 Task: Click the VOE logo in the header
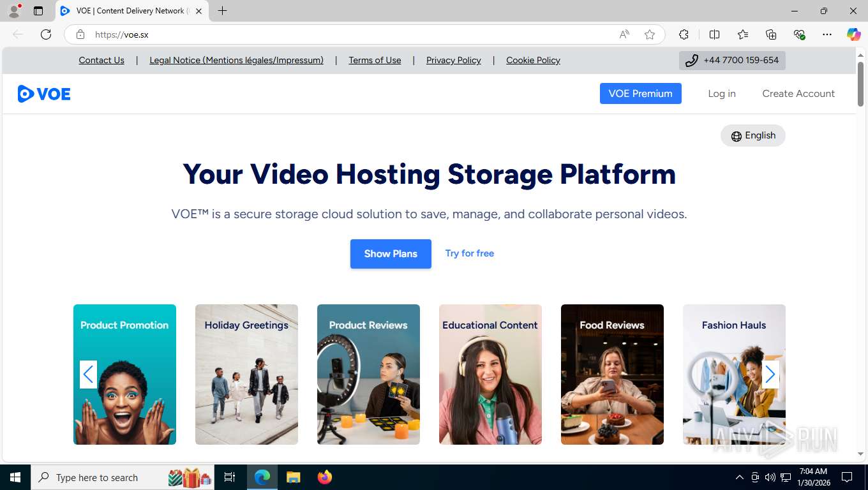44,94
